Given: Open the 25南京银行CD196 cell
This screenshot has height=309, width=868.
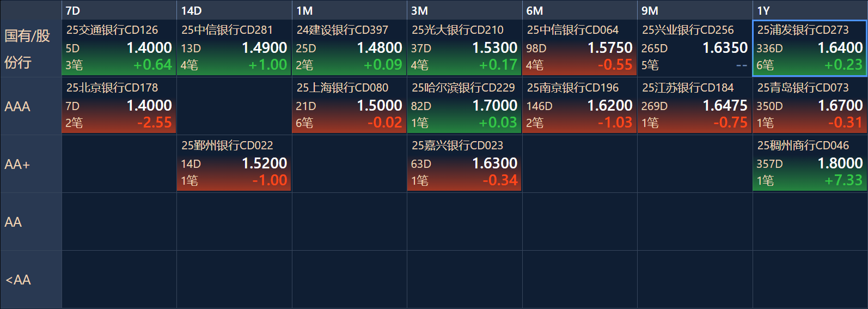Looking at the screenshot, I should coord(579,106).
